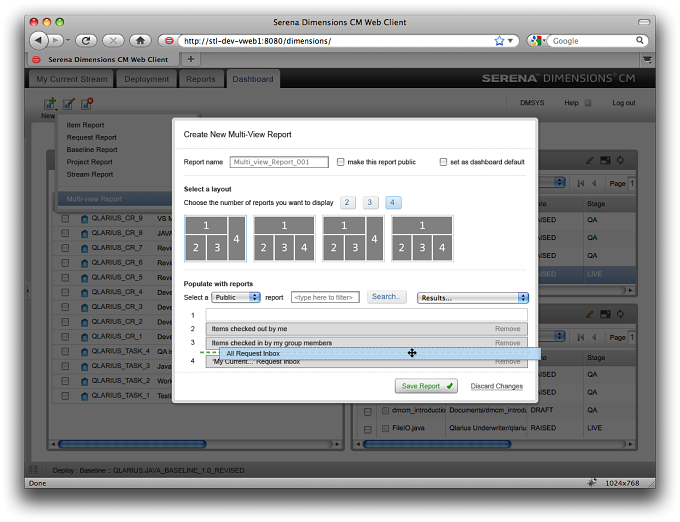Click the Report name input field
This screenshot has height=522, width=680.
click(x=279, y=162)
